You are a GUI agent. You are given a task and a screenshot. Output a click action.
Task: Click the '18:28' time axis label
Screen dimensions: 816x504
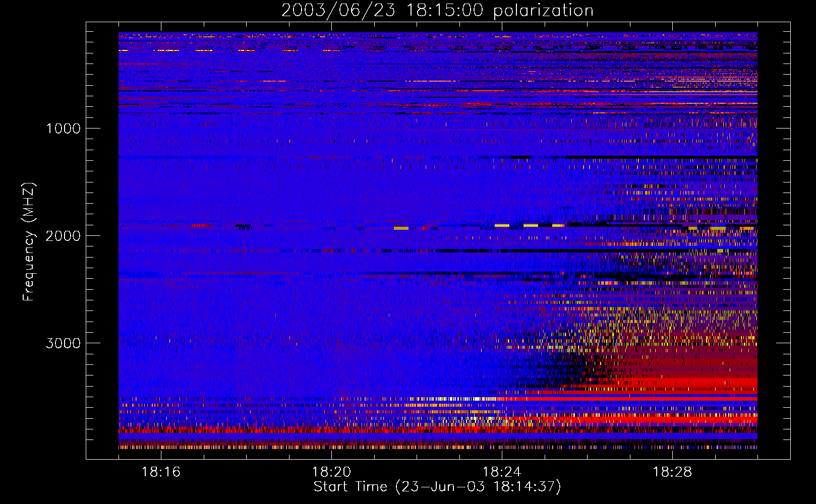[x=672, y=472]
